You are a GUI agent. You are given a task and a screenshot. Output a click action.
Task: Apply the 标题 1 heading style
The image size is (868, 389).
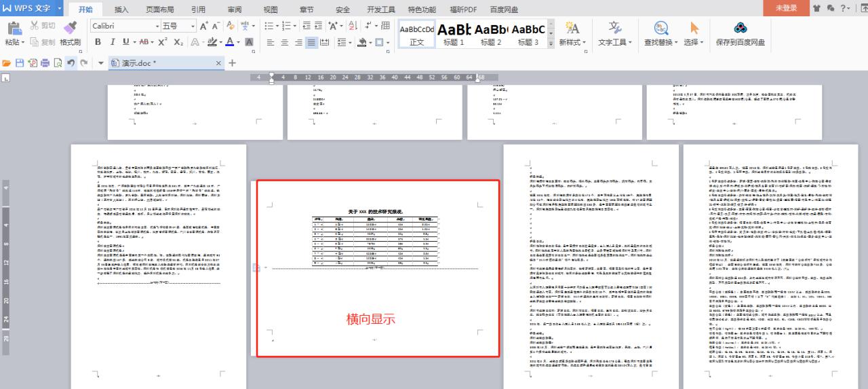454,34
